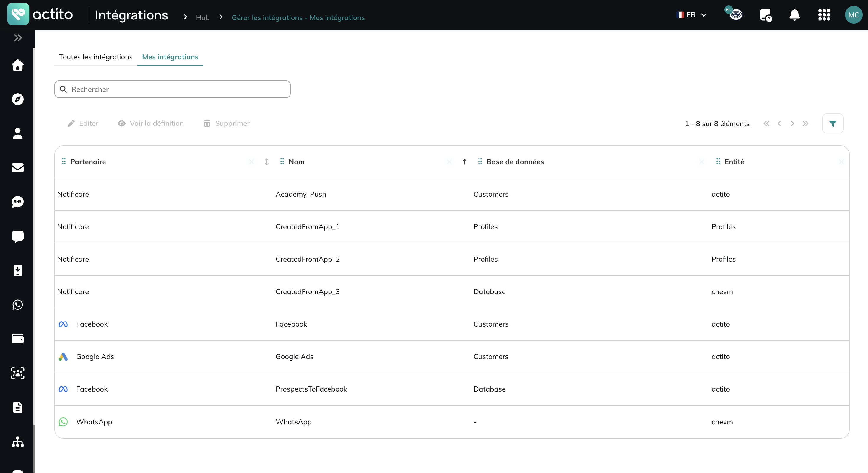
Task: Click the Supprimer button
Action: pos(226,123)
